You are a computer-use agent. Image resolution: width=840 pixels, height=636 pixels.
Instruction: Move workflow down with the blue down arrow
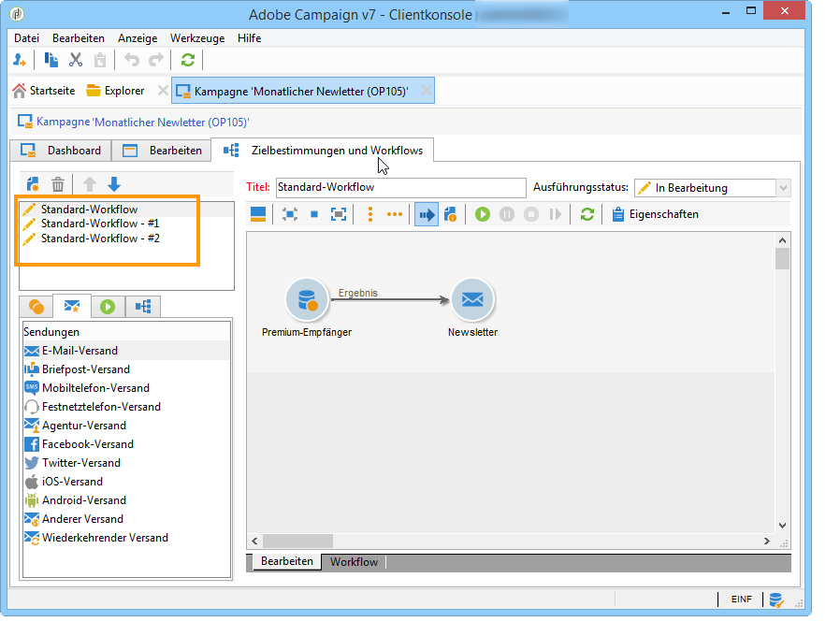click(114, 184)
